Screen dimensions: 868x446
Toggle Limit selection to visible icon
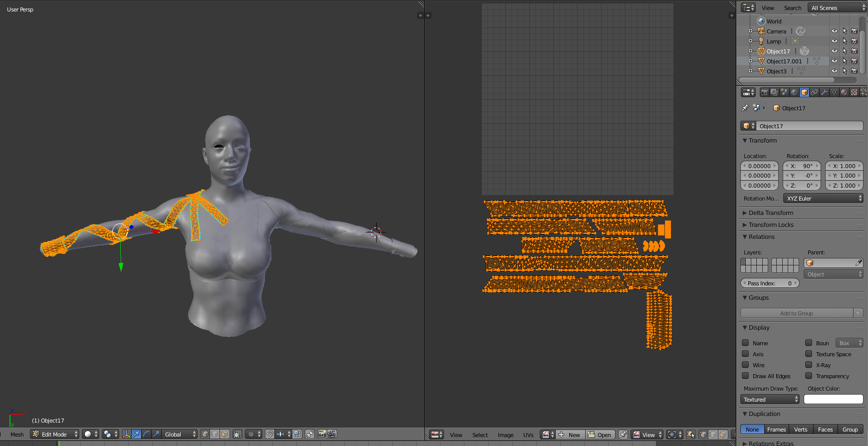pos(237,434)
